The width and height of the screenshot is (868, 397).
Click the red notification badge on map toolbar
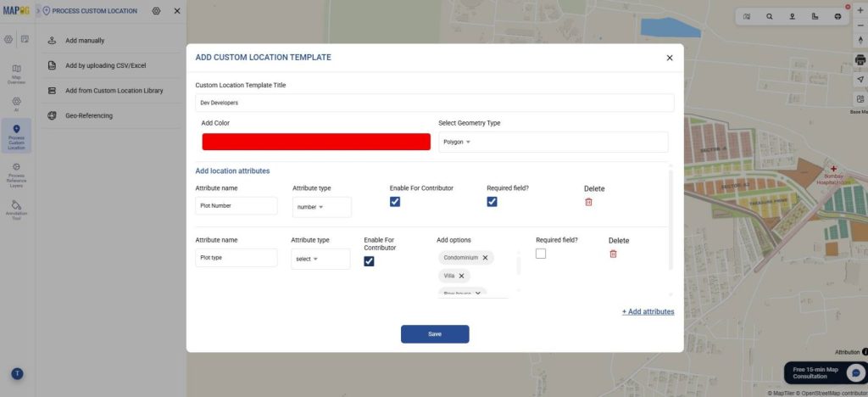click(848, 7)
